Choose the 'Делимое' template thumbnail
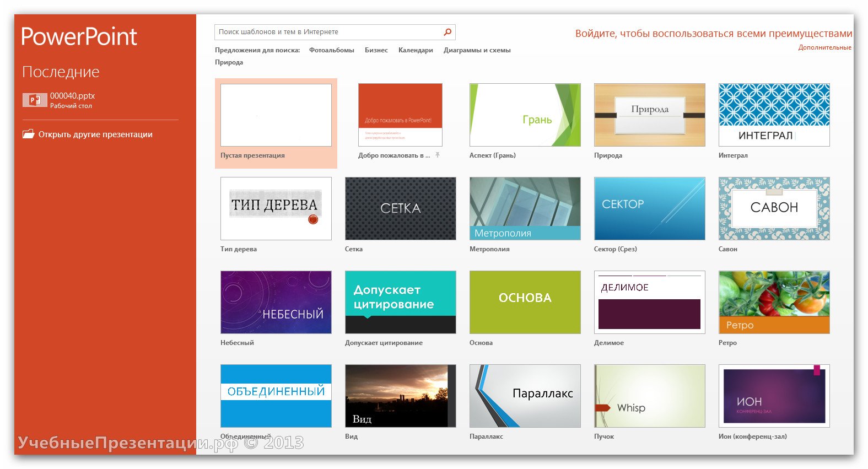868x469 pixels. coord(650,303)
